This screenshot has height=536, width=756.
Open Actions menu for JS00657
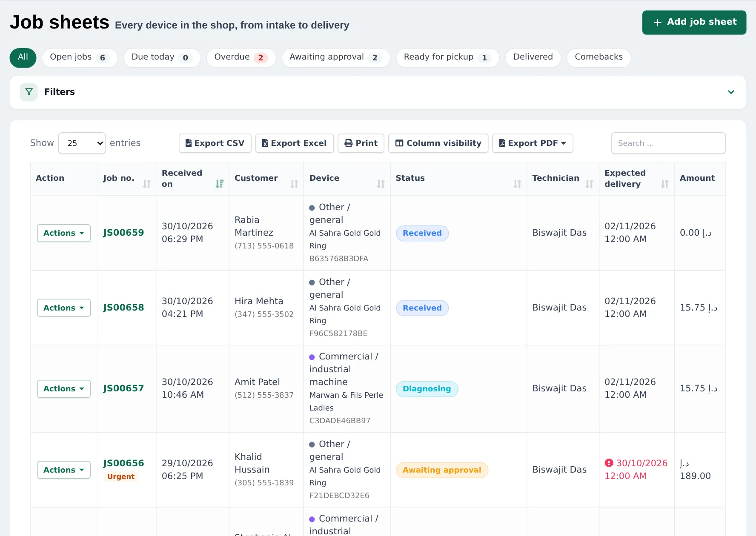pyautogui.click(x=64, y=389)
